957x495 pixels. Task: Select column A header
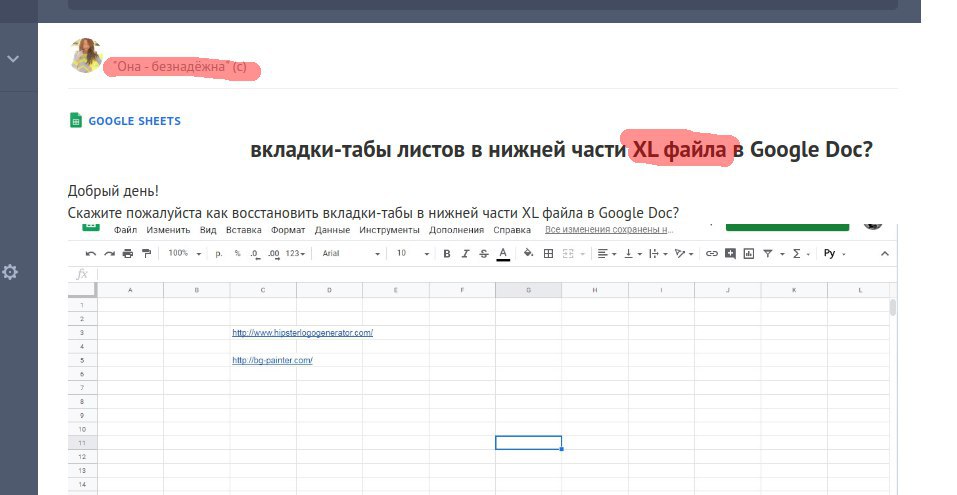point(130,290)
